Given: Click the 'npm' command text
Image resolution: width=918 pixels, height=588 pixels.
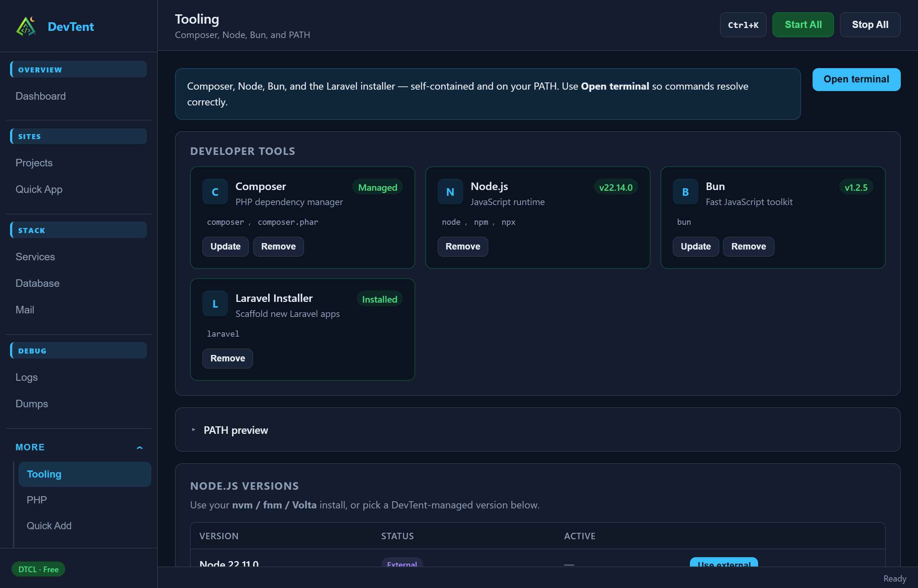Looking at the screenshot, I should point(481,222).
